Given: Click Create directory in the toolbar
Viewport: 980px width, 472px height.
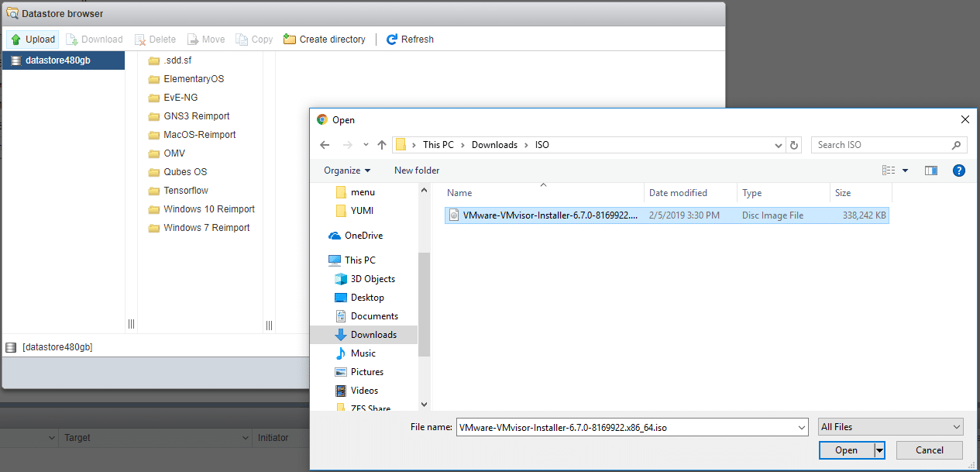Looking at the screenshot, I should pyautogui.click(x=325, y=40).
